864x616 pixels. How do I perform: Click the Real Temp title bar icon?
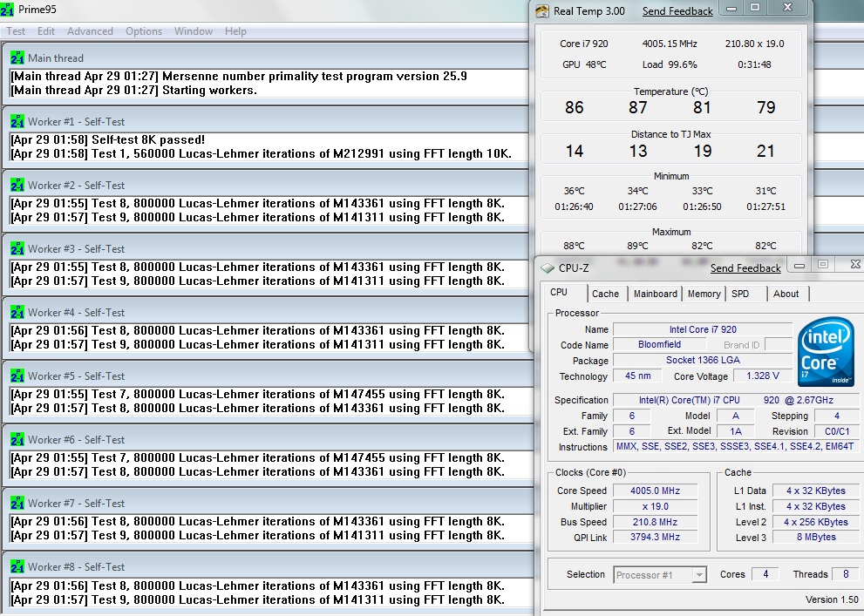pyautogui.click(x=542, y=11)
